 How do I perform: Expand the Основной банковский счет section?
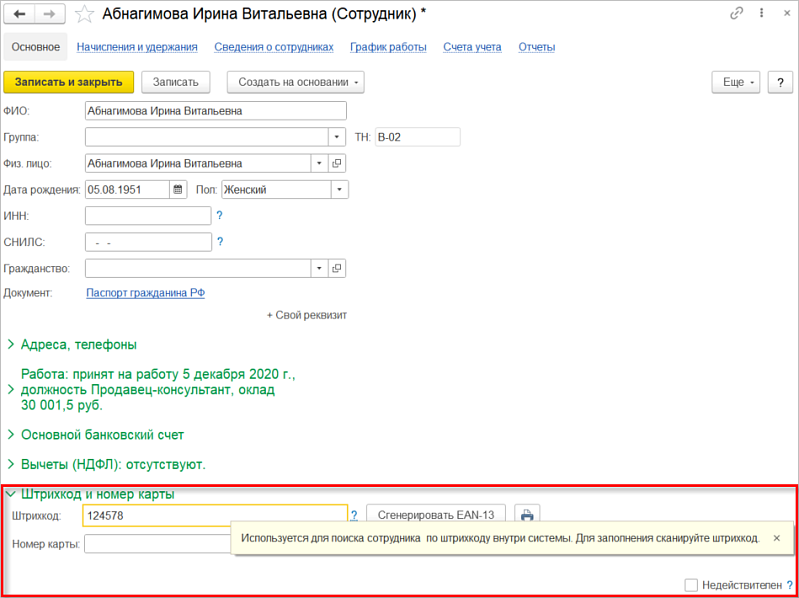point(11,435)
